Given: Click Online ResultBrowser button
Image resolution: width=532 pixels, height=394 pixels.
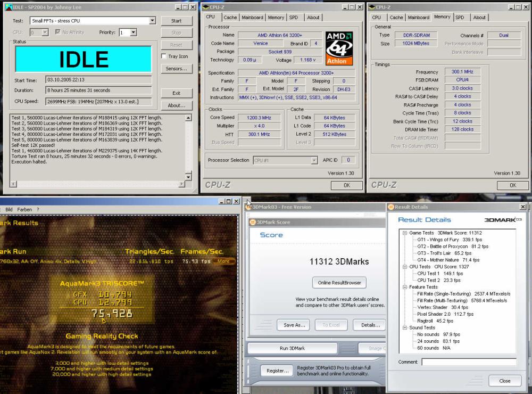Looking at the screenshot, I should (339, 283).
